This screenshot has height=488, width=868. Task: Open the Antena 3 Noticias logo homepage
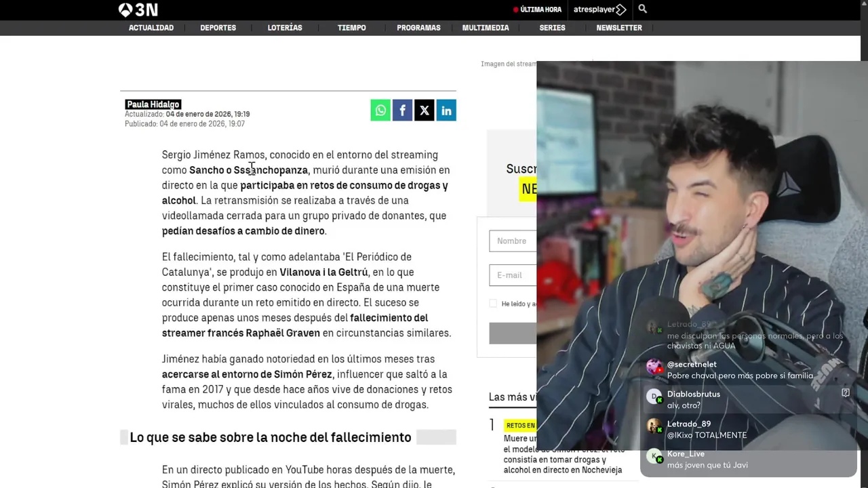[x=138, y=9]
